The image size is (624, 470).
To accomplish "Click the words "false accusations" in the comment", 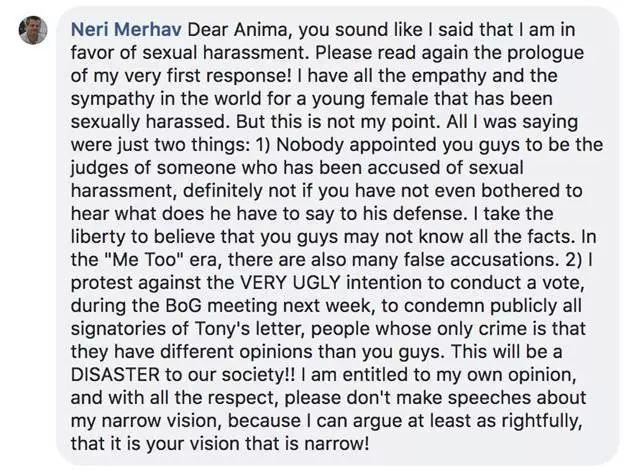I will [479, 260].
